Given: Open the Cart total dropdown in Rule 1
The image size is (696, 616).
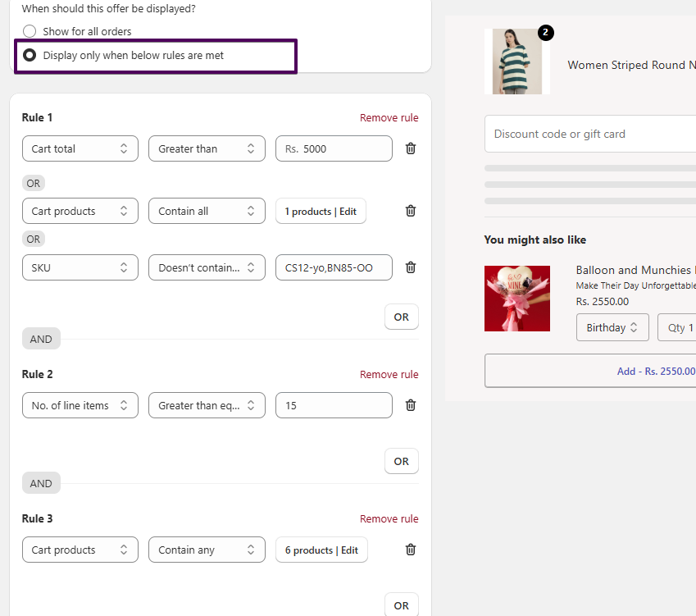Looking at the screenshot, I should (x=80, y=148).
